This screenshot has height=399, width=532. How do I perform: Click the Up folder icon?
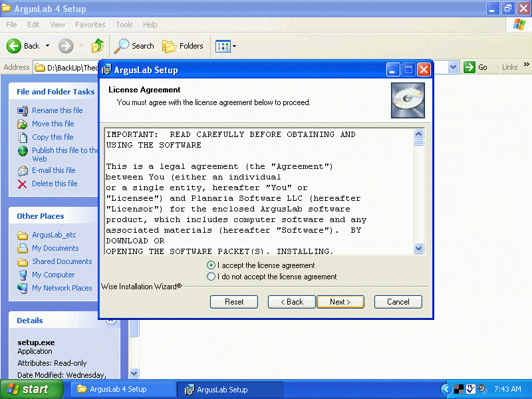(98, 46)
